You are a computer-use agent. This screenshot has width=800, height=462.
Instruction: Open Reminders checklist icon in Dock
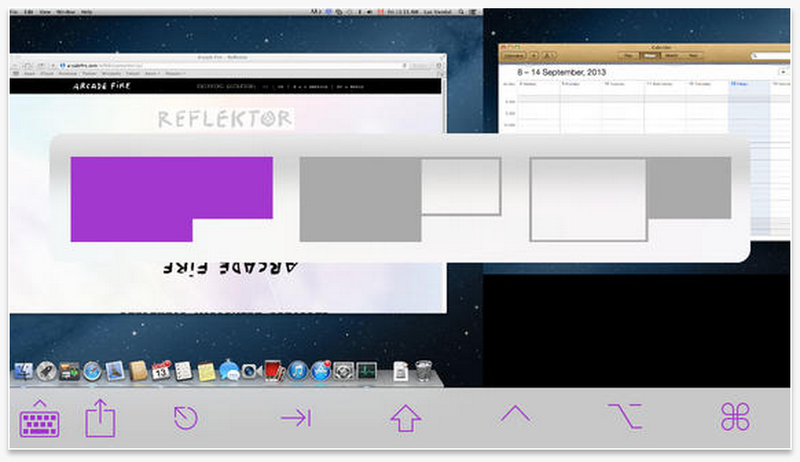183,371
